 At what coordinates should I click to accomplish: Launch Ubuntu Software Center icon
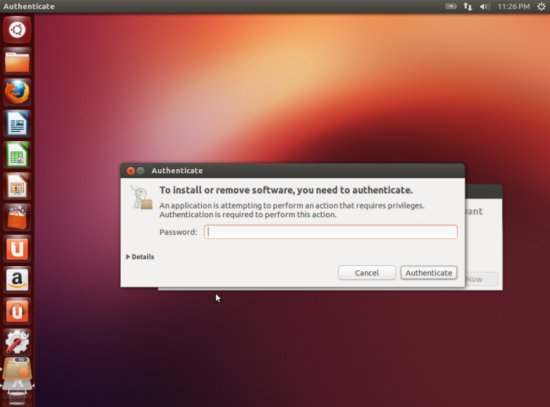17,217
